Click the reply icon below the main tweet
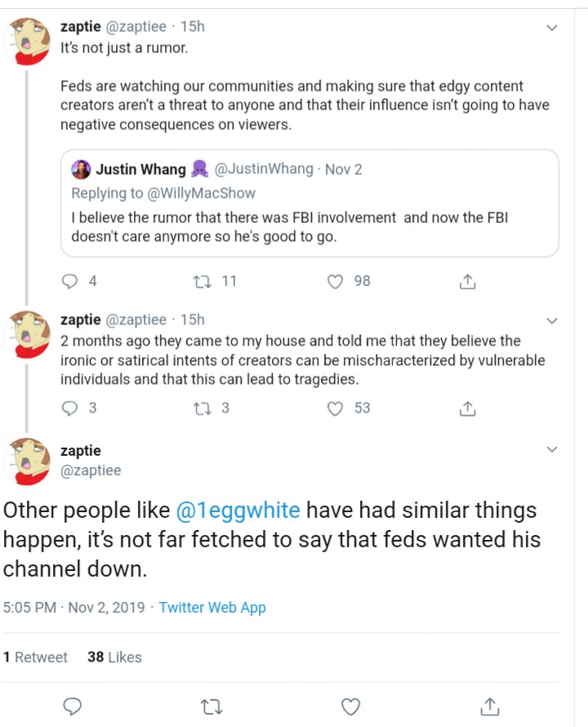This screenshot has width=588, height=727. click(73, 707)
